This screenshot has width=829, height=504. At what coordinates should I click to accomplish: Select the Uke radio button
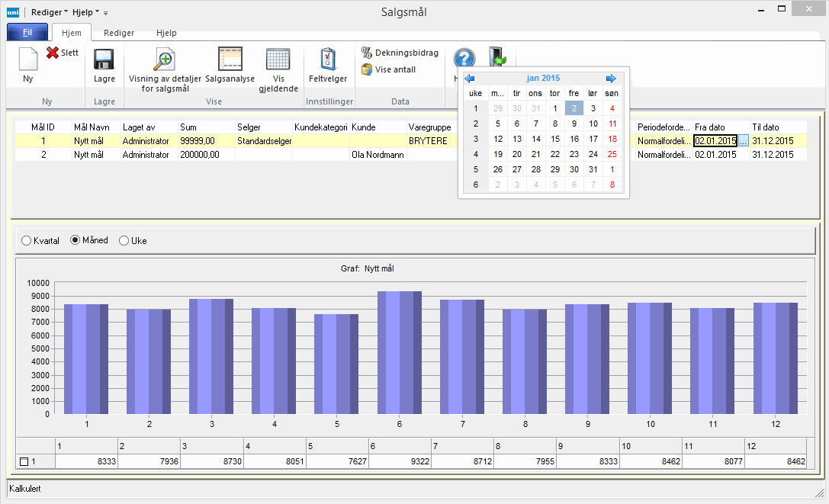coord(124,241)
